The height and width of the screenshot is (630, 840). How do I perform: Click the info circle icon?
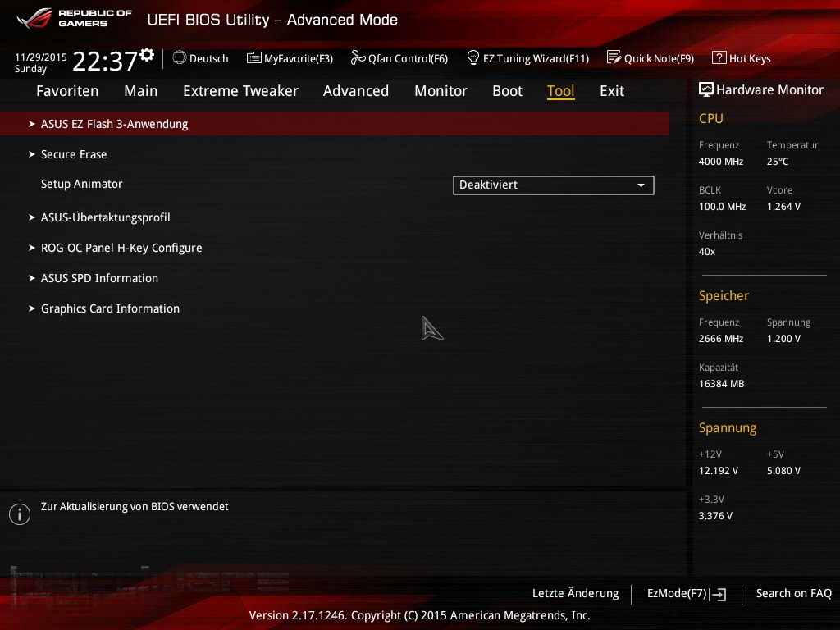tap(20, 514)
